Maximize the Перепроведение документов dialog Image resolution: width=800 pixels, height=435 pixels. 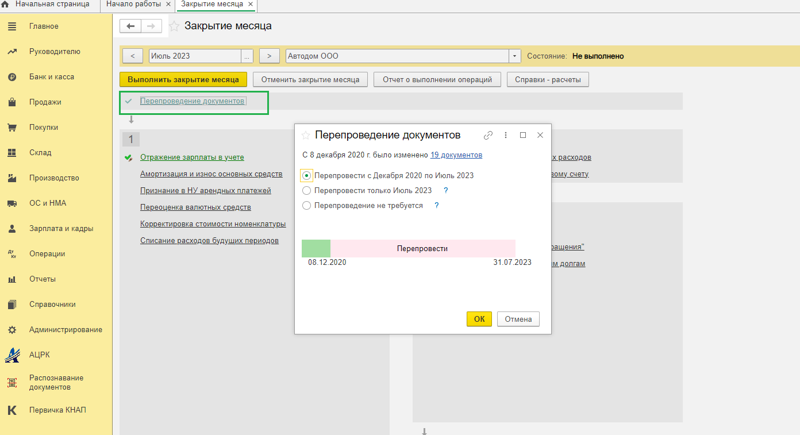tap(523, 135)
